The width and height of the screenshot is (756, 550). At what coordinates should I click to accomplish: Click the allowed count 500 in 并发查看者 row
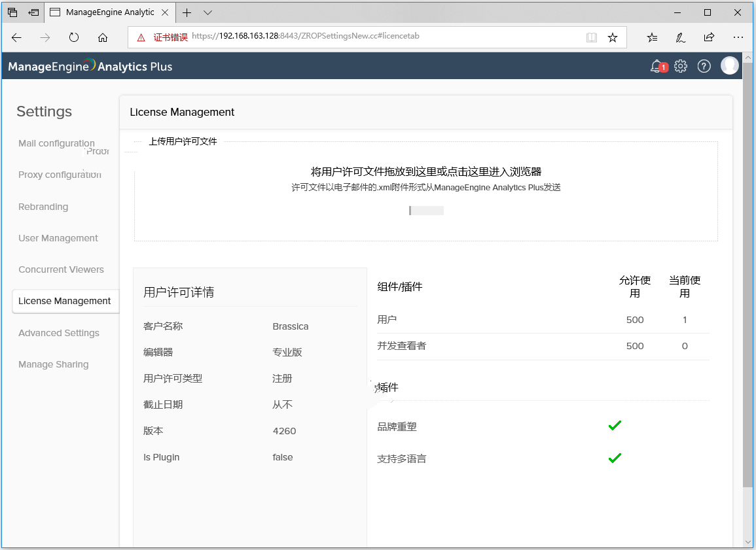tap(635, 346)
